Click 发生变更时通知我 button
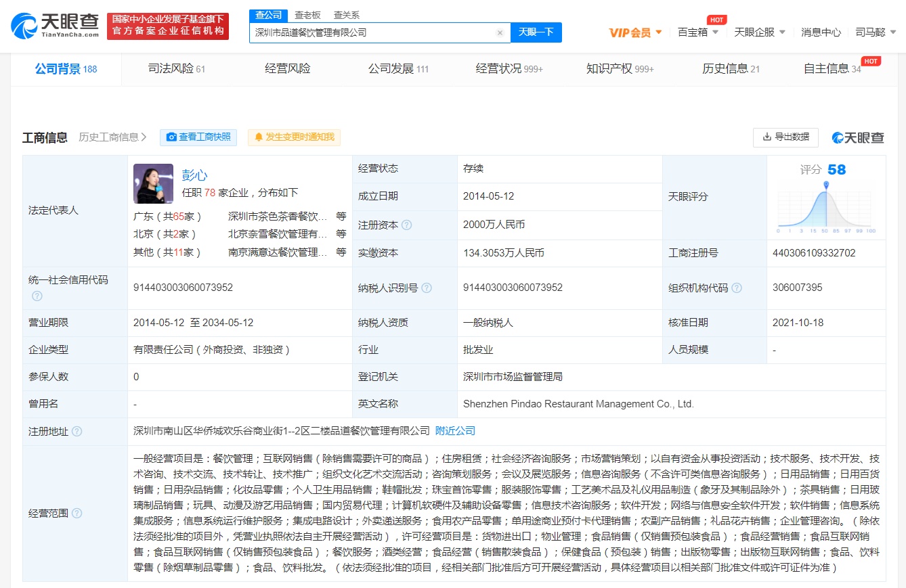This screenshot has height=588, width=906. pyautogui.click(x=294, y=137)
